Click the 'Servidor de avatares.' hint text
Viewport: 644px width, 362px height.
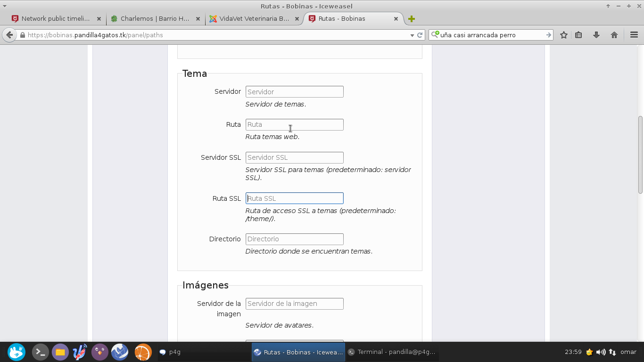coord(279,325)
